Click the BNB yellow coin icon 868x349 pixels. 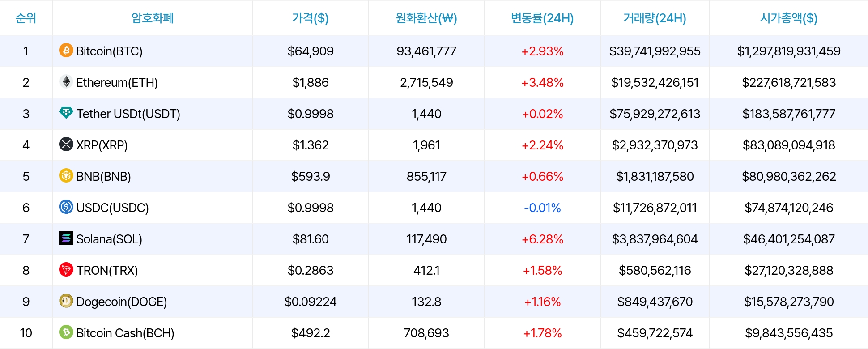[66, 175]
